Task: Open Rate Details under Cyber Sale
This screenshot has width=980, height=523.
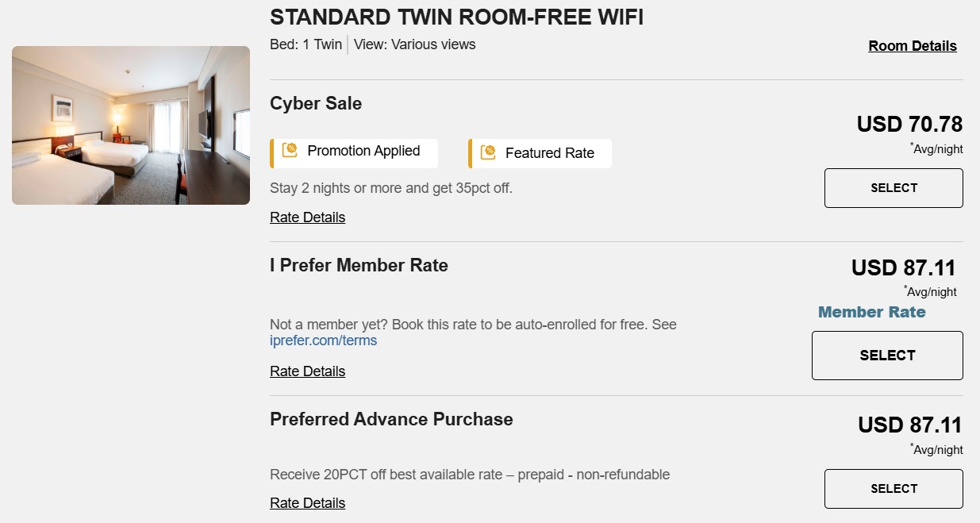Action: (x=307, y=217)
